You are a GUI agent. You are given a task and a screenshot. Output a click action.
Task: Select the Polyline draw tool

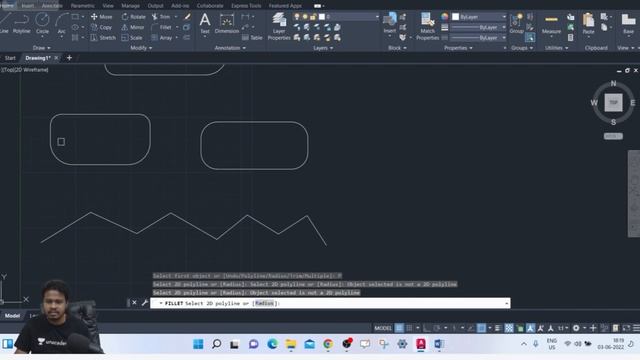(21, 22)
